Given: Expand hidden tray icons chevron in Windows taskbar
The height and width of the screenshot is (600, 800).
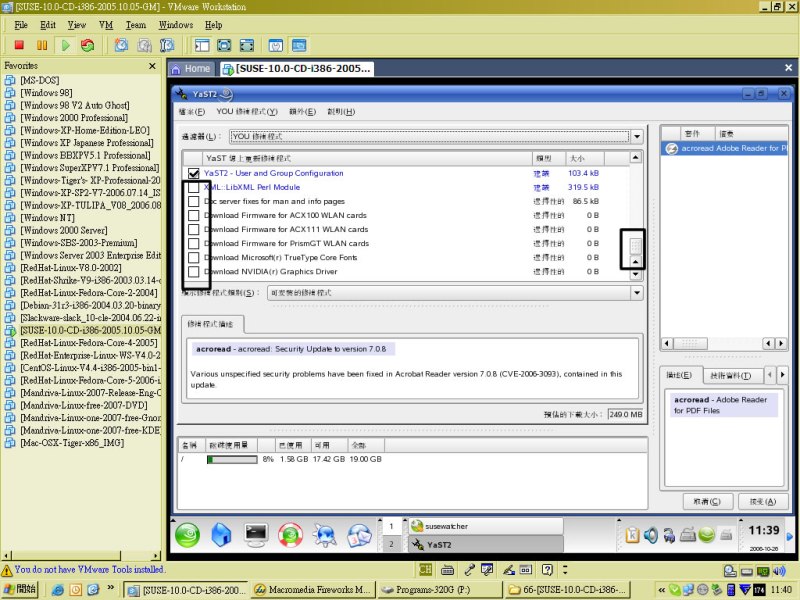Looking at the screenshot, I should (x=661, y=590).
